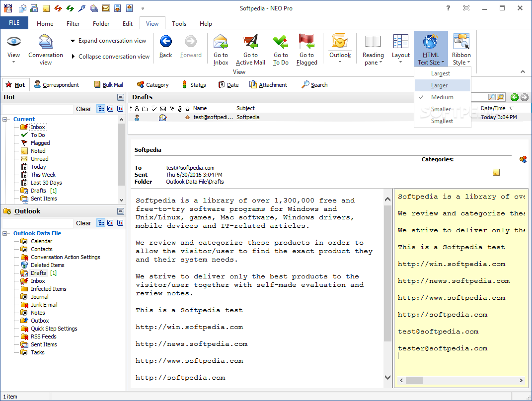Switch to the Home ribbon tab
The width and height of the screenshot is (532, 401).
(45, 24)
